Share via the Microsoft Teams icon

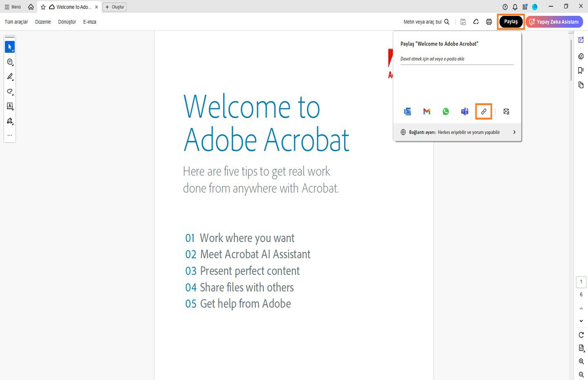465,112
